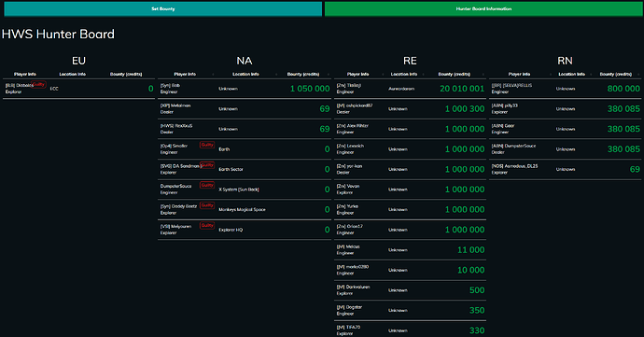Select the 800 000 bounty value
This screenshot has height=337, width=644.
(x=623, y=89)
